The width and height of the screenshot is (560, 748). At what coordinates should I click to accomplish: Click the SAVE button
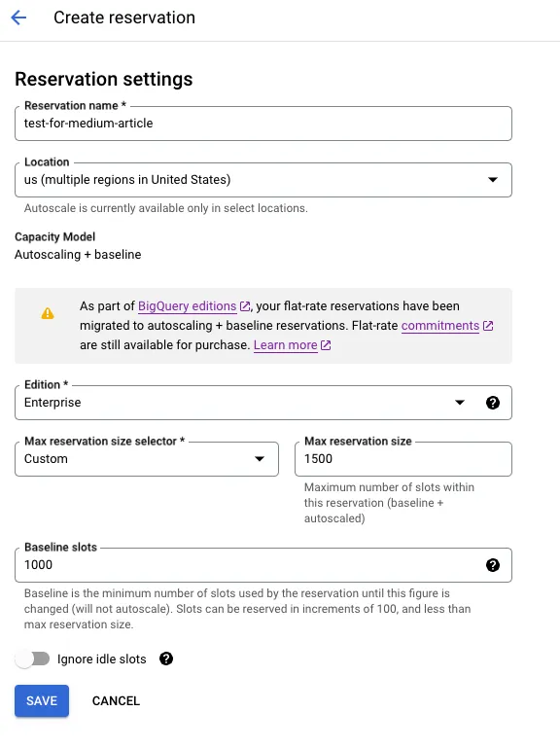[x=42, y=700]
